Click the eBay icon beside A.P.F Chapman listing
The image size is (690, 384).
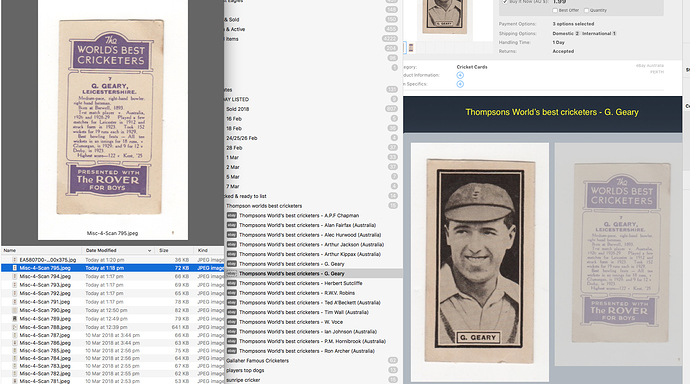coord(231,216)
